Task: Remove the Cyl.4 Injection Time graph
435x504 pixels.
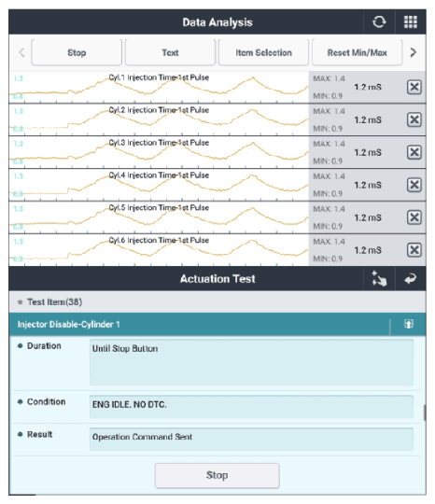Action: tap(414, 185)
